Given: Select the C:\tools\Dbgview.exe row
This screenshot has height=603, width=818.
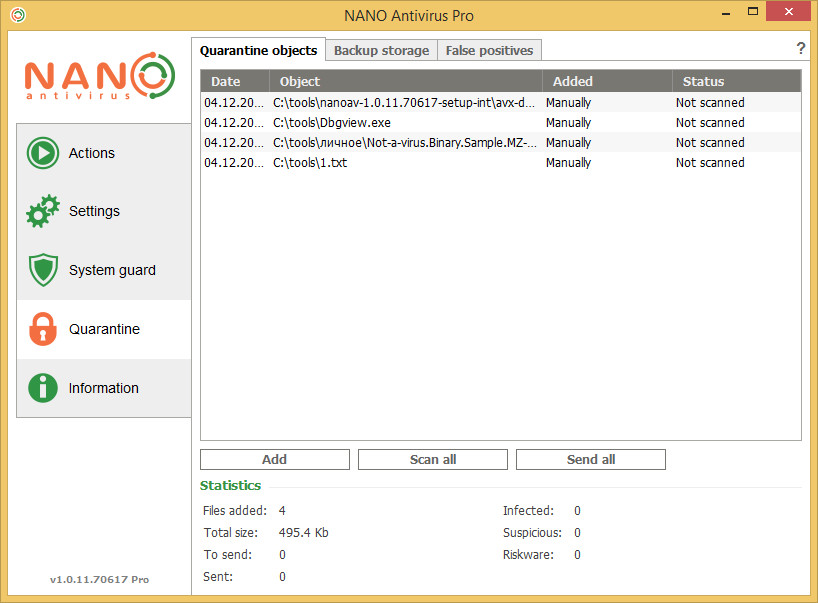Looking at the screenshot, I should pos(501,123).
